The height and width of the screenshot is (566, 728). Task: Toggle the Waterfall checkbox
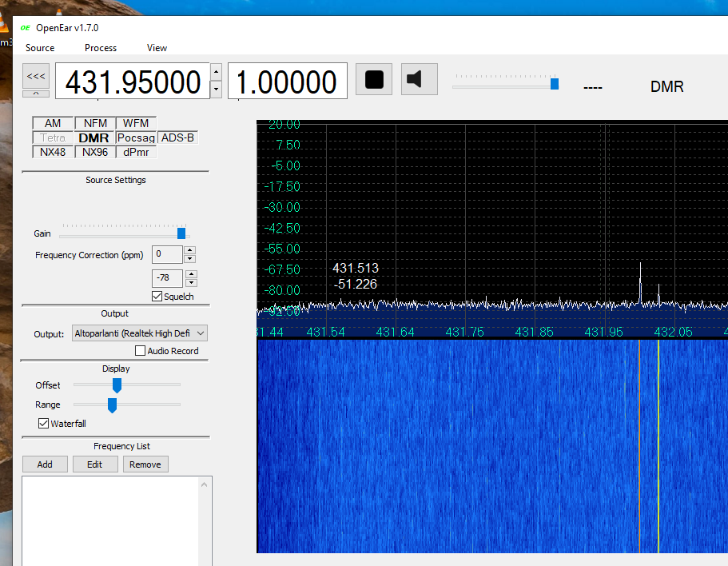[x=43, y=423]
